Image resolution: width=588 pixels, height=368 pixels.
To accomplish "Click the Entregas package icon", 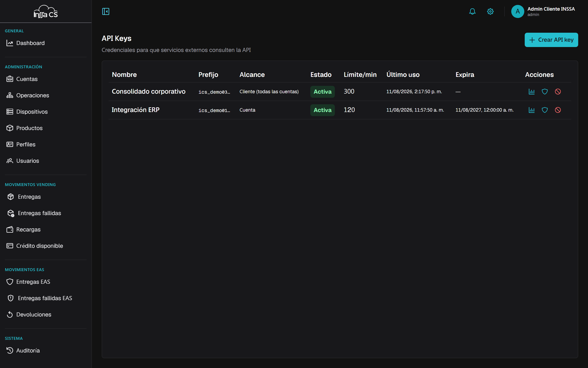I will click(x=11, y=197).
